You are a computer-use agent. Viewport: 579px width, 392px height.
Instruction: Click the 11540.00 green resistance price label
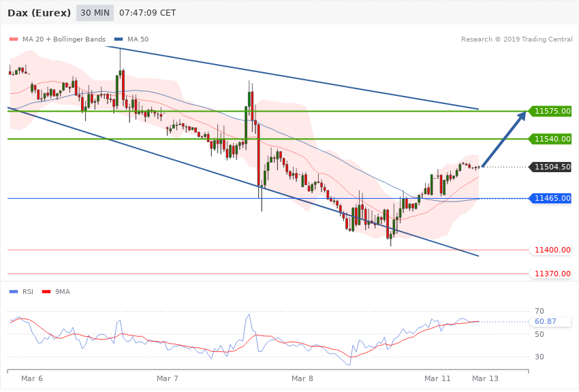tap(550, 139)
